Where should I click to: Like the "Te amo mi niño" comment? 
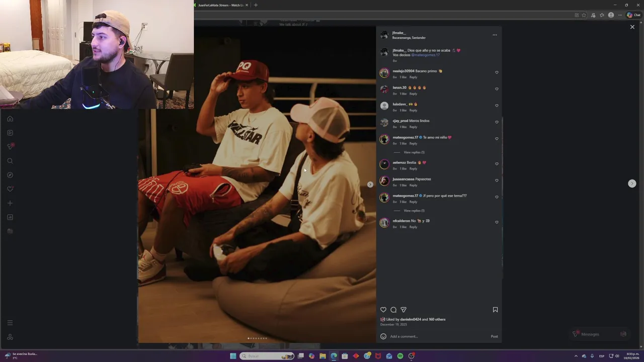pyautogui.click(x=497, y=139)
